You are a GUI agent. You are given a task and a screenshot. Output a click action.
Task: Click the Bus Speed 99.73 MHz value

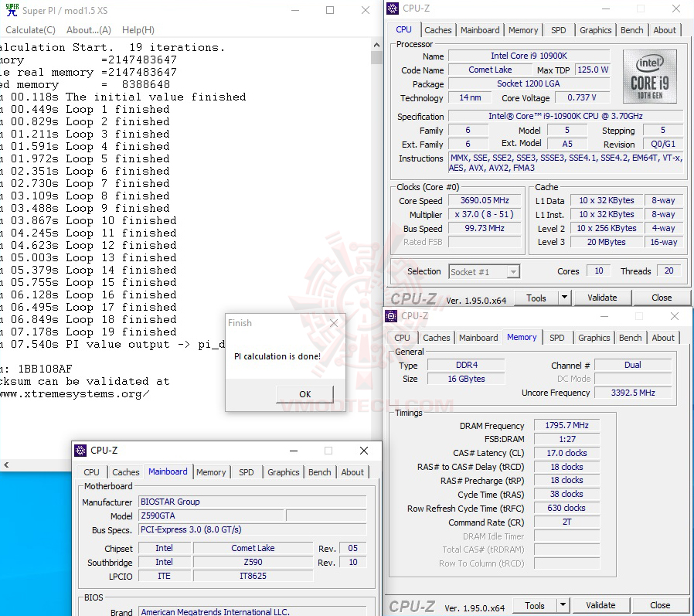[x=485, y=228]
